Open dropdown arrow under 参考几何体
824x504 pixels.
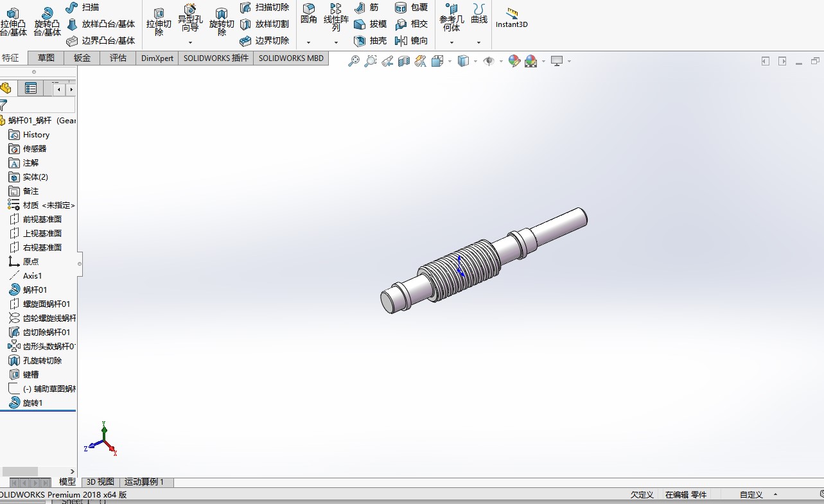point(451,42)
